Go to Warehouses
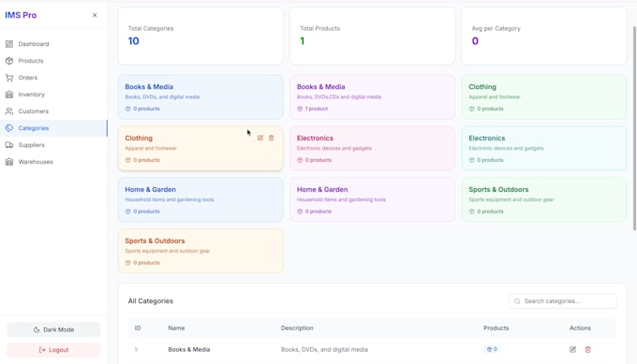Viewport: 637px width, 364px height. (x=53, y=162)
